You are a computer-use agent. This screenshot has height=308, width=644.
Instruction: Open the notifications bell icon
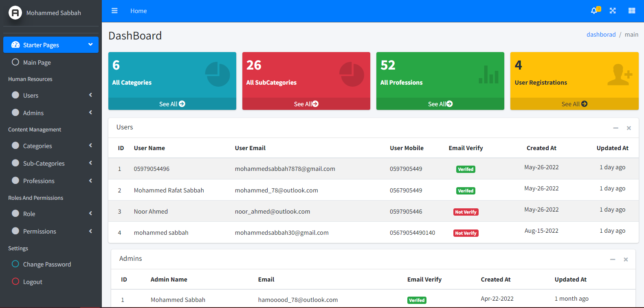pos(594,11)
